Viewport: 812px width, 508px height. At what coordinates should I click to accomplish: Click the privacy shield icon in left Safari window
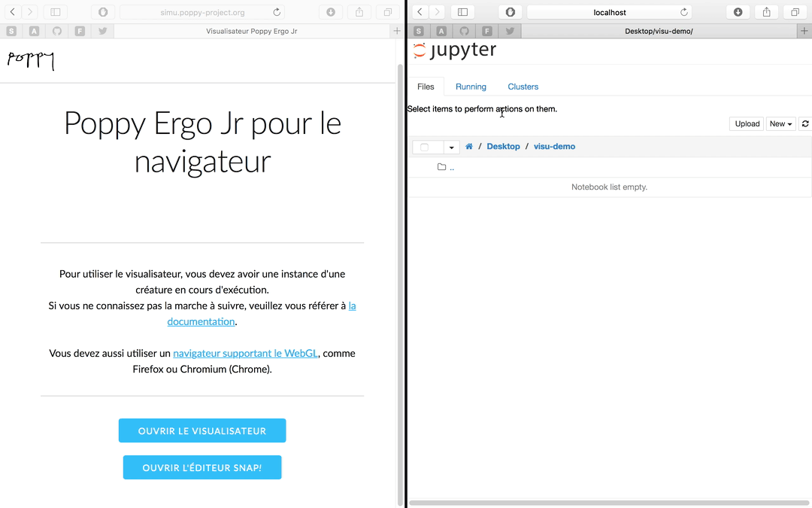(x=103, y=12)
